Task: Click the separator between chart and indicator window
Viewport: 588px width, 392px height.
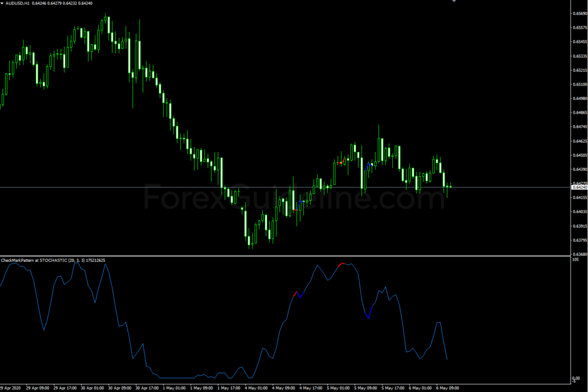Action: tap(287, 256)
